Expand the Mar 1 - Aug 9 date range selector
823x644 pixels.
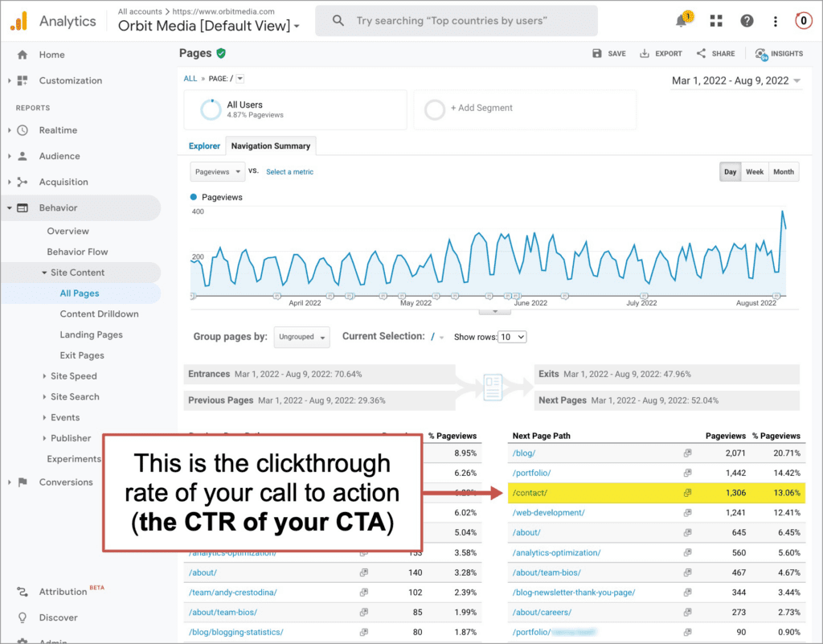[x=736, y=80]
